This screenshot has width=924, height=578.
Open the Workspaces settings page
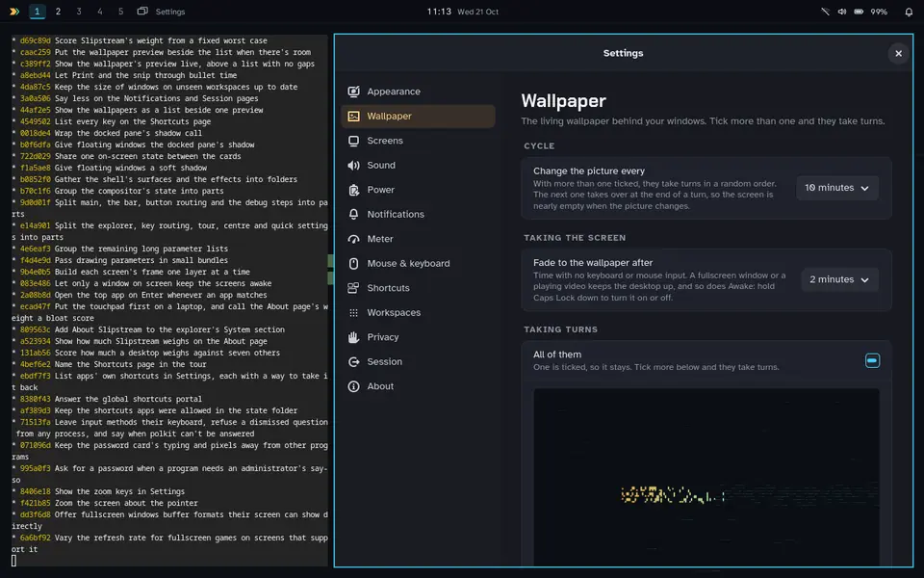(x=418, y=312)
